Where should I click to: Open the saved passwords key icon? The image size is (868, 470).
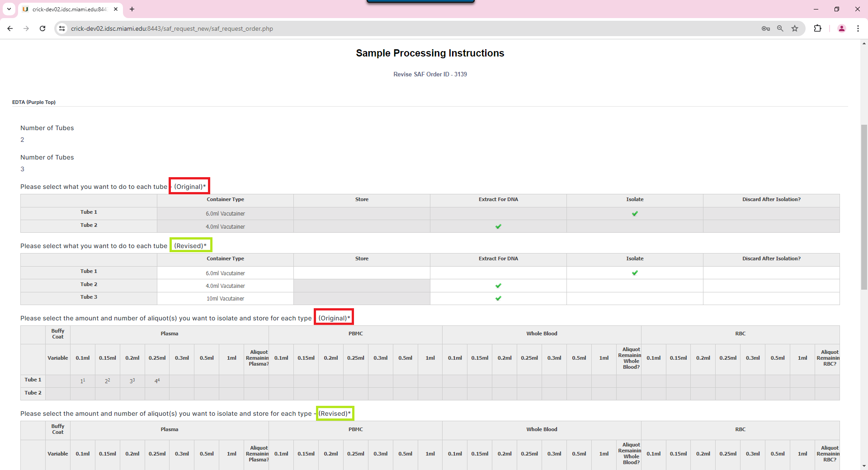765,28
